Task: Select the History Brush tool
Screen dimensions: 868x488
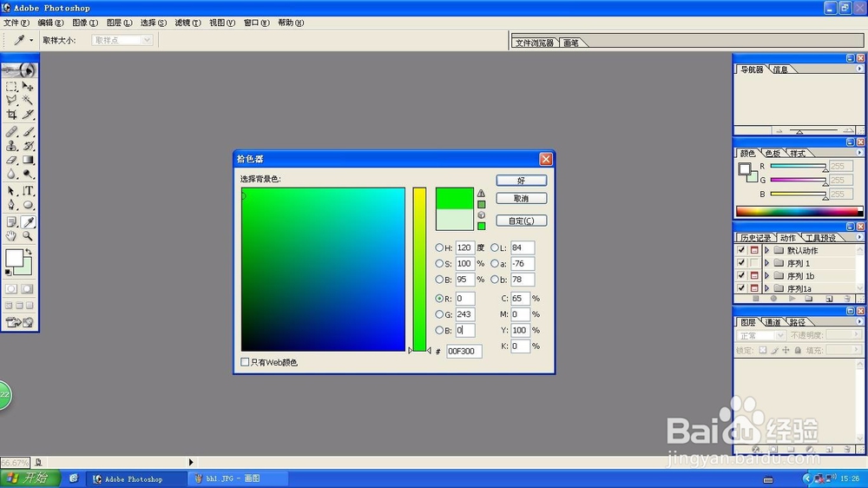Action: 28,146
